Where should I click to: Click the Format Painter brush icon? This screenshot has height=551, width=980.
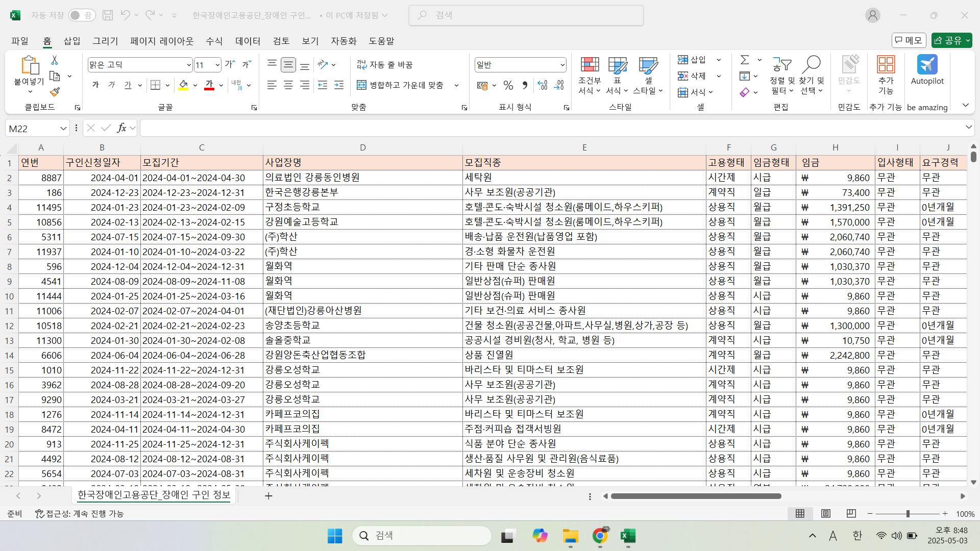[55, 92]
